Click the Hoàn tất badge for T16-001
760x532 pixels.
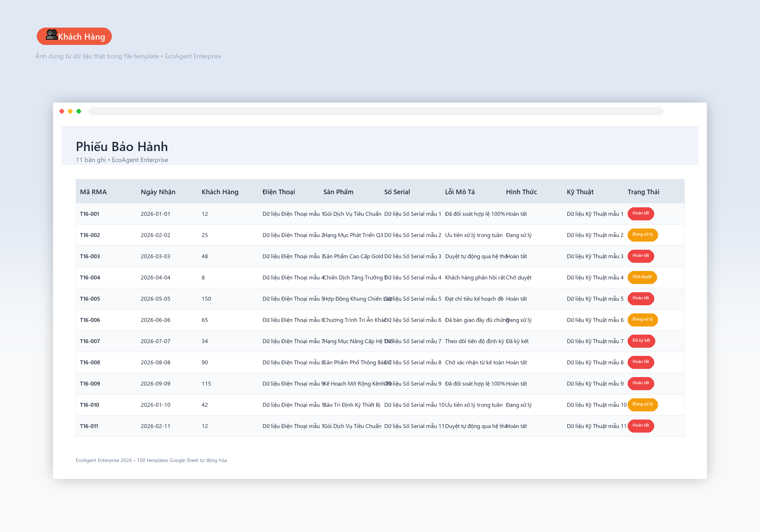point(641,214)
